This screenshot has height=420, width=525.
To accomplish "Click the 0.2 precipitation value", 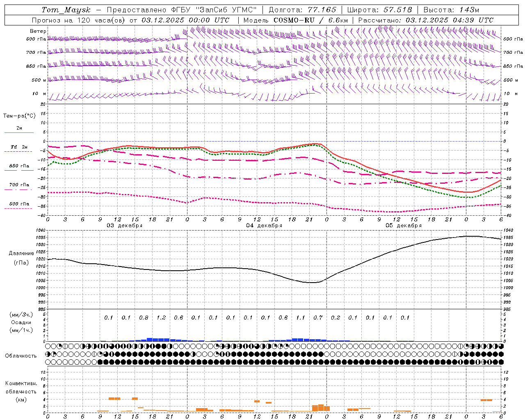I will click(336, 317).
